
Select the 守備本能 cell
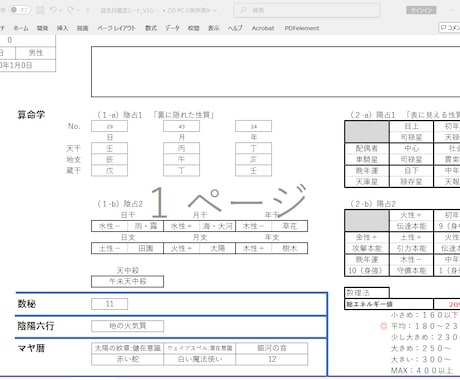click(x=411, y=270)
